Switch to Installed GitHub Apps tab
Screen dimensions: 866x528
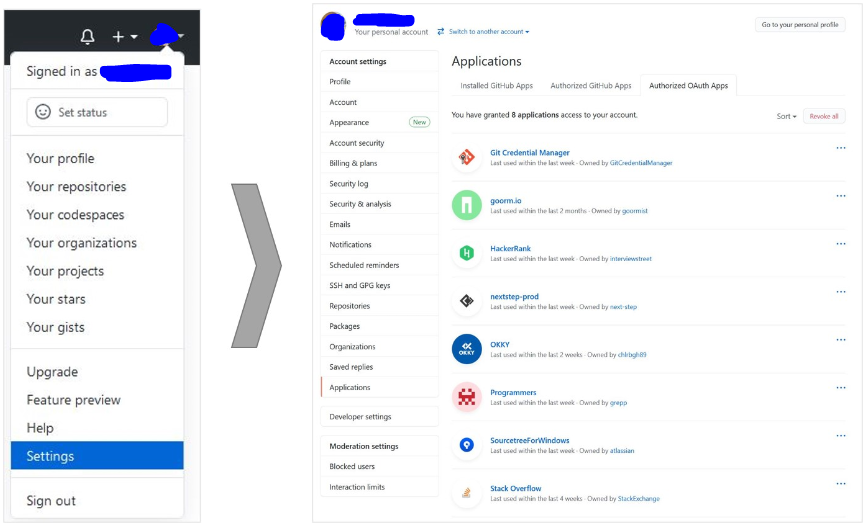tap(497, 86)
